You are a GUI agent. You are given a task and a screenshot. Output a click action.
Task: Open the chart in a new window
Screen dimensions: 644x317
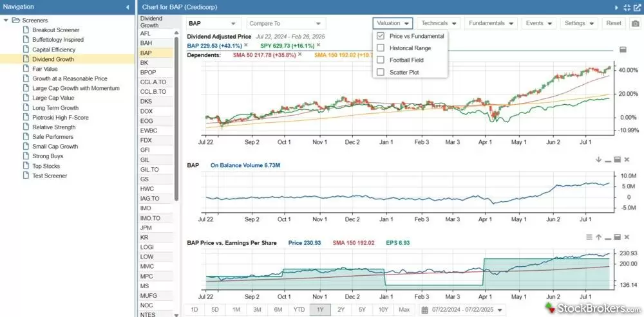[x=637, y=7]
